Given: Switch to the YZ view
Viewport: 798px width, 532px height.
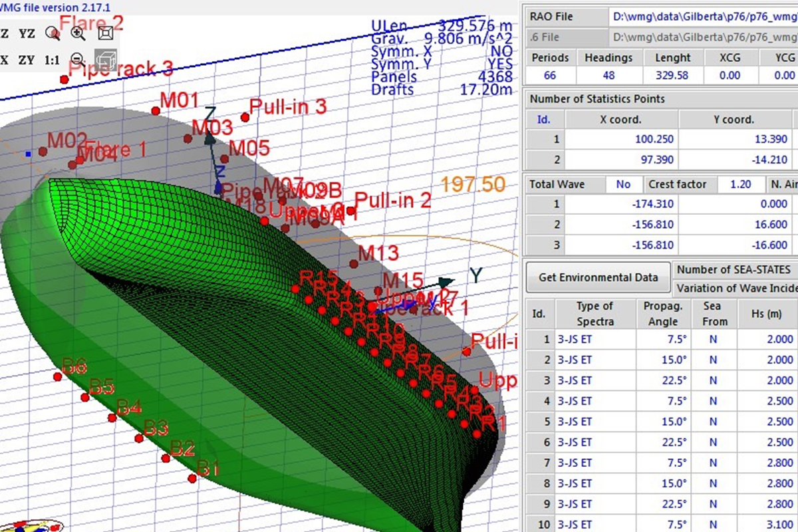Looking at the screenshot, I should [x=27, y=33].
